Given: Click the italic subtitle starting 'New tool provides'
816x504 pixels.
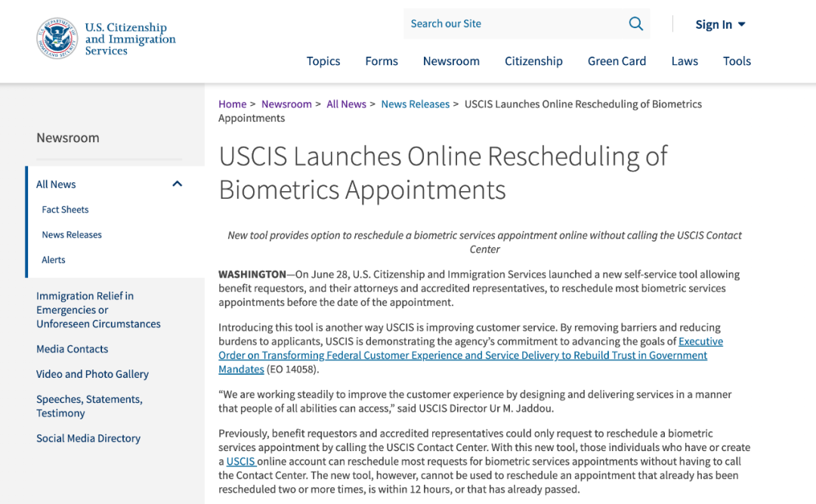Looking at the screenshot, I should pos(484,242).
